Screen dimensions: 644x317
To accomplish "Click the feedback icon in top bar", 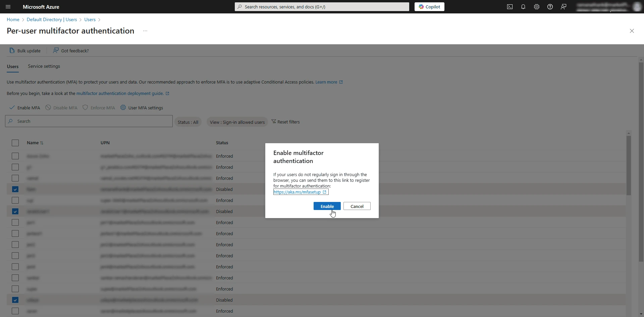I will [563, 7].
